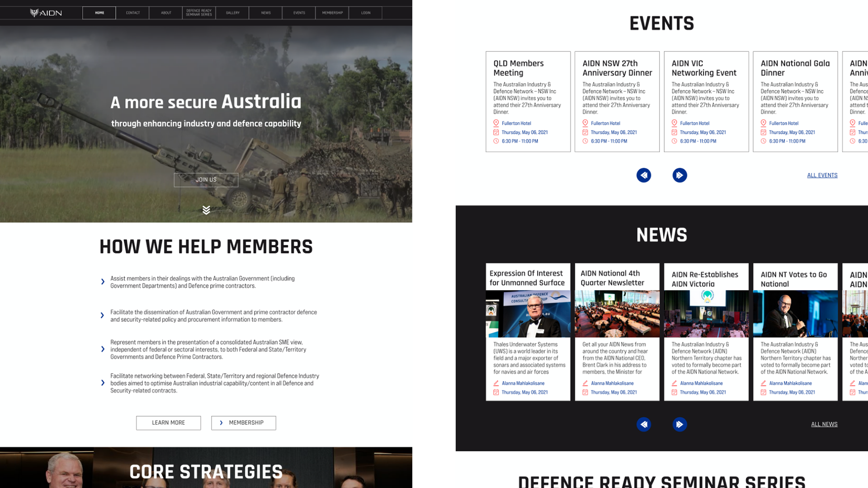Open the Home nav tab
This screenshot has height=488, width=868.
pos(99,13)
